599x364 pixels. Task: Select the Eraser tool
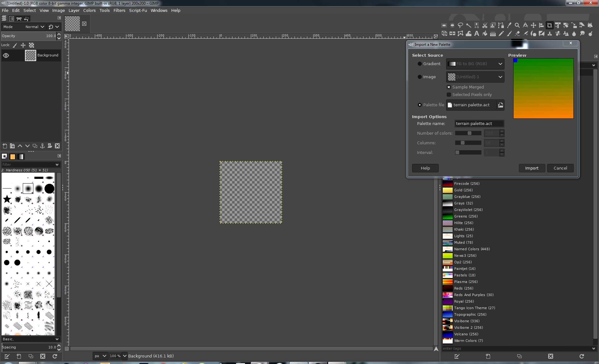tap(517, 34)
